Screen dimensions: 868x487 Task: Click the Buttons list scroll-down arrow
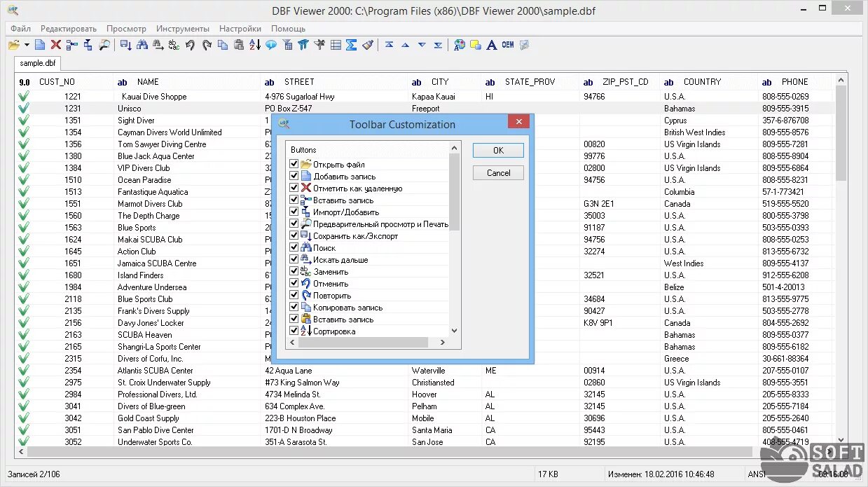pyautogui.click(x=454, y=331)
